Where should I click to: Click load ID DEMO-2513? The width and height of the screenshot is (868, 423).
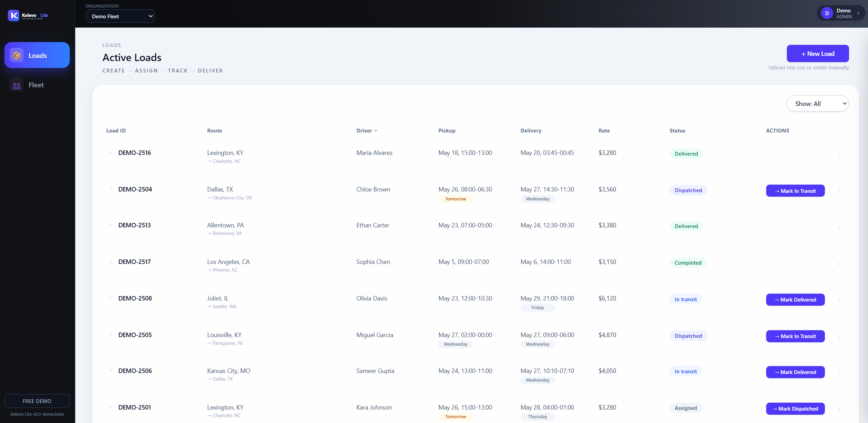point(135,225)
